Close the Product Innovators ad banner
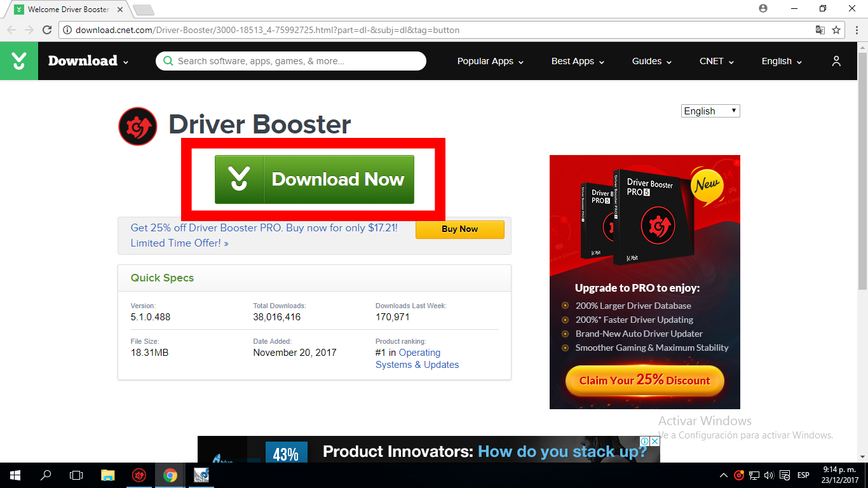Image resolution: width=868 pixels, height=488 pixels. point(654,441)
